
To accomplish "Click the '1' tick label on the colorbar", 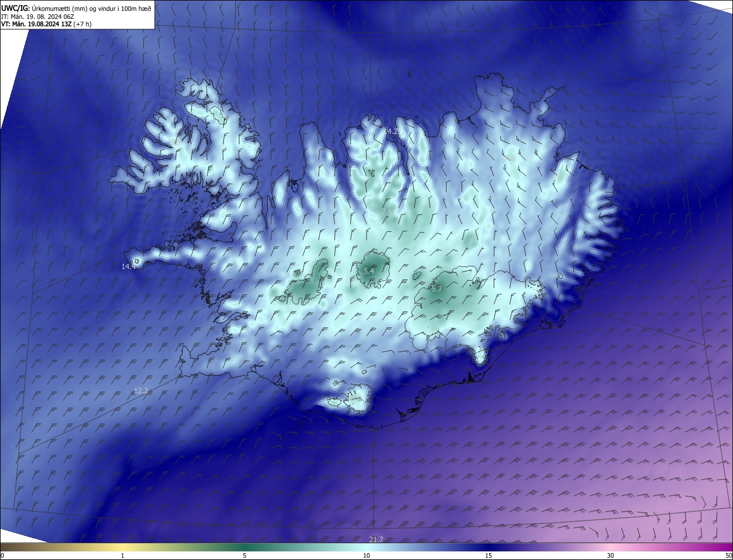I will 123,555.
